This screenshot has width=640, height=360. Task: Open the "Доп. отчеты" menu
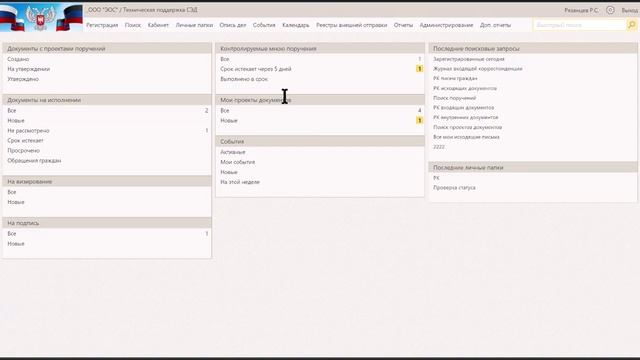(x=496, y=25)
